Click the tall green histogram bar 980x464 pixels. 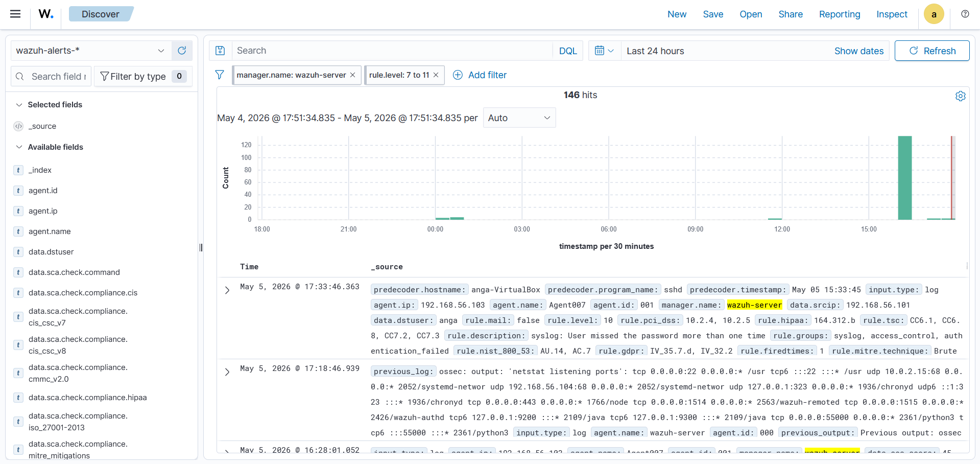pos(904,178)
